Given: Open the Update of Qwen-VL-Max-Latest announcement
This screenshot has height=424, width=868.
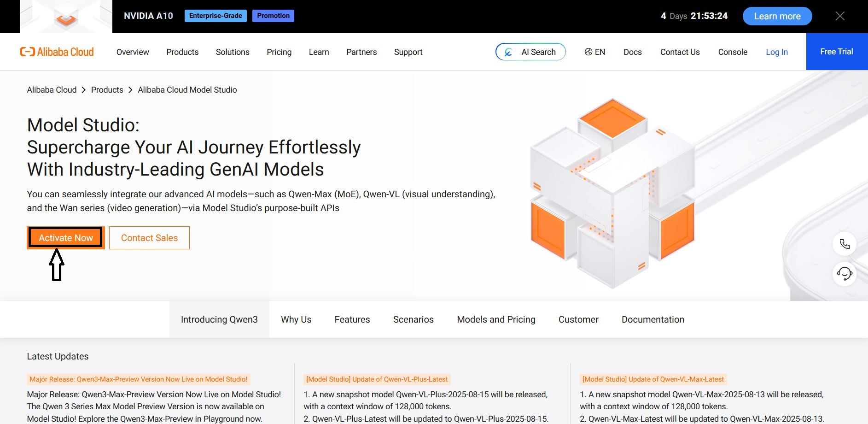Looking at the screenshot, I should (x=653, y=379).
